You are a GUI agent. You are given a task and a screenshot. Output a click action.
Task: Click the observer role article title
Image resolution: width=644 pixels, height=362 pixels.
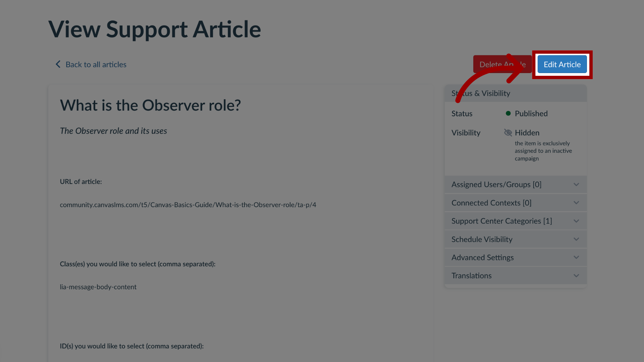point(150,106)
